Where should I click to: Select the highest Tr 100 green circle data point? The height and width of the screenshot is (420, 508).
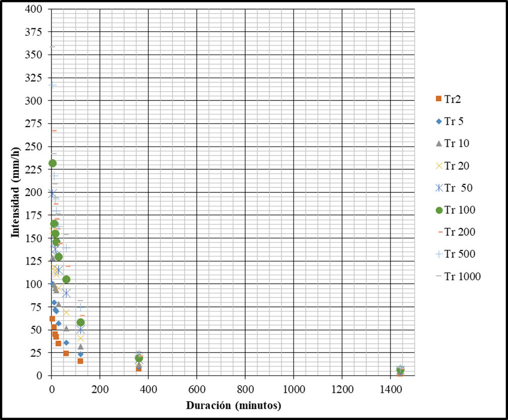[52, 163]
